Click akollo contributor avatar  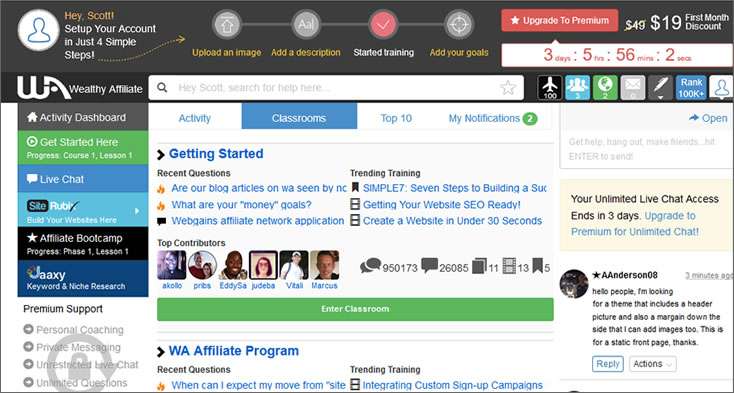pos(172,265)
